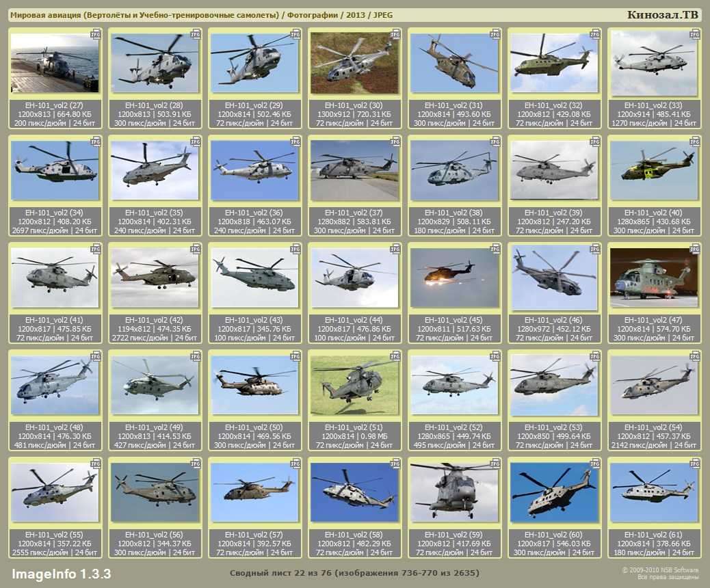This screenshot has height=588, width=710.
Task: Open the EH-101_vol2 (59) front-view thumbnail
Action: point(454,492)
